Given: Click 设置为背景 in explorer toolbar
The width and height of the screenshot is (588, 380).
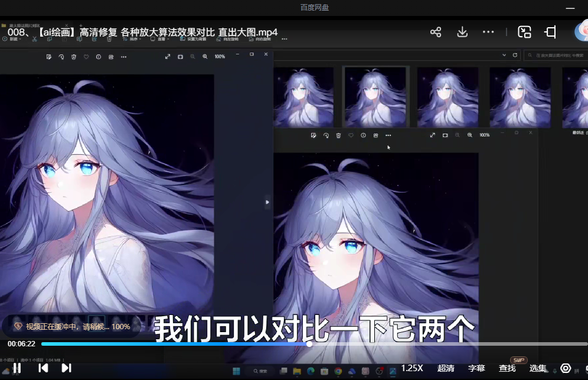Looking at the screenshot, I should 194,39.
